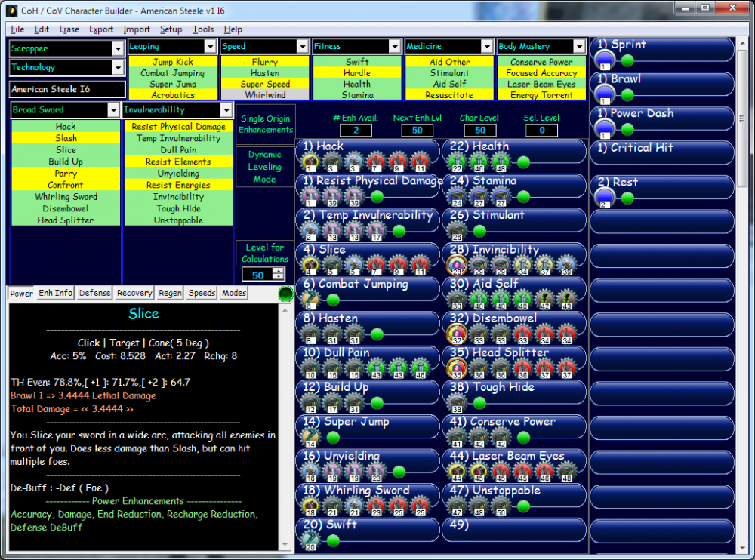
Task: Open the Scrapper archetype dropdown
Action: (117, 48)
